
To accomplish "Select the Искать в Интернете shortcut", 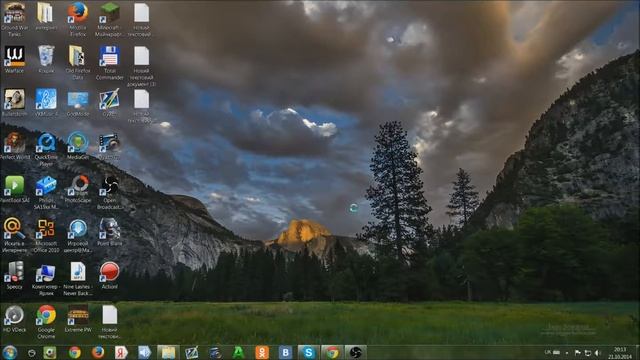I will point(14,235).
